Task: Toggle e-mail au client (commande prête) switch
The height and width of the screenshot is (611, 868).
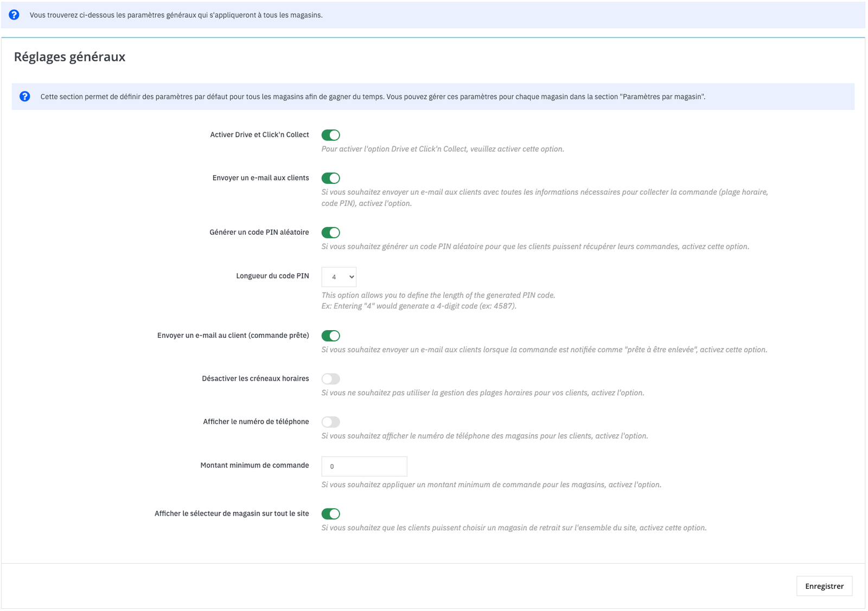Action: coord(330,336)
